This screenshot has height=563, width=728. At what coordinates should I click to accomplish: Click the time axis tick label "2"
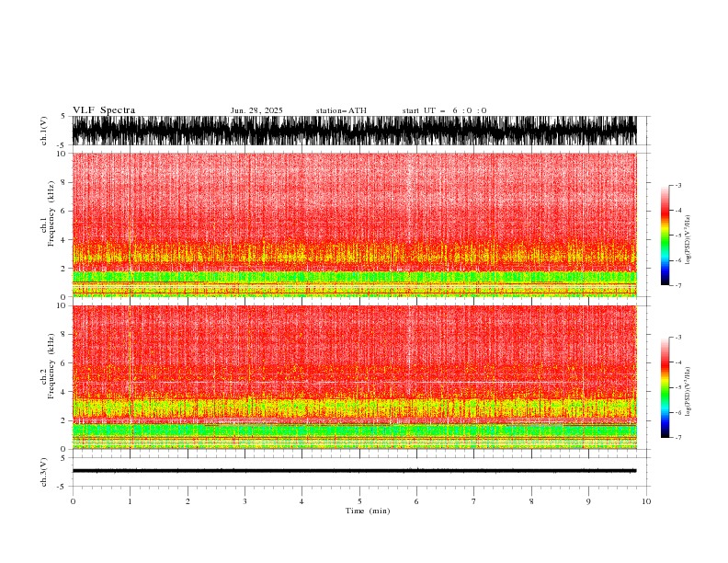(188, 501)
